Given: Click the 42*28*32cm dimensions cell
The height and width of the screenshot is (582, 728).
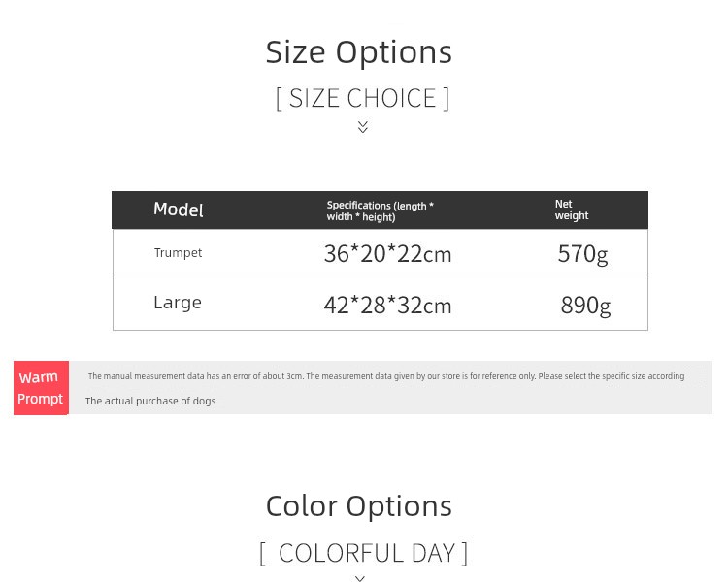Looking at the screenshot, I should [387, 306].
